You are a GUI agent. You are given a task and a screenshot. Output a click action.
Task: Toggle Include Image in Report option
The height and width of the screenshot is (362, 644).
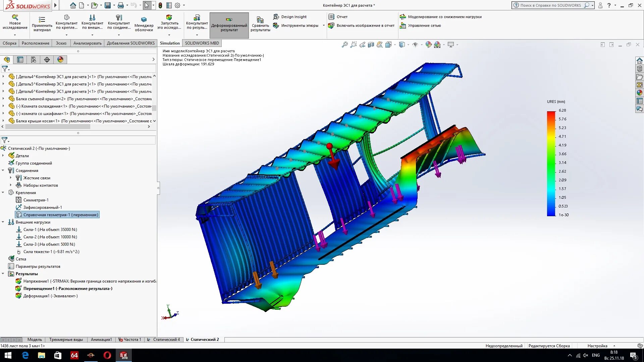(362, 25)
